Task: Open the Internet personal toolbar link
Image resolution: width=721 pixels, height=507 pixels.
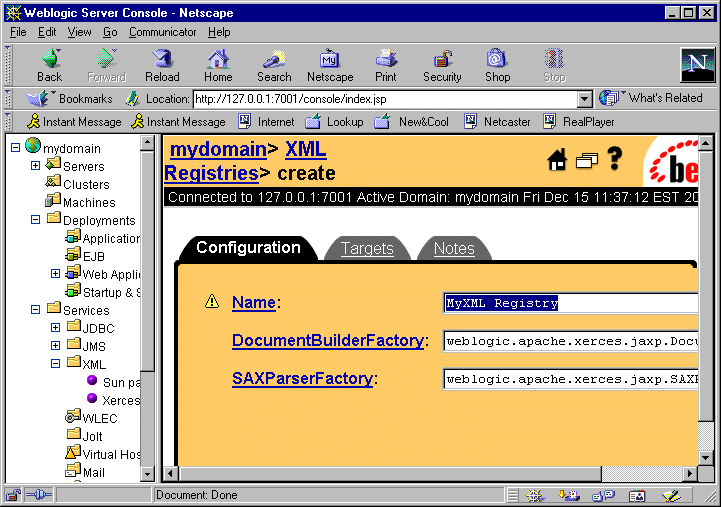Action: click(266, 122)
